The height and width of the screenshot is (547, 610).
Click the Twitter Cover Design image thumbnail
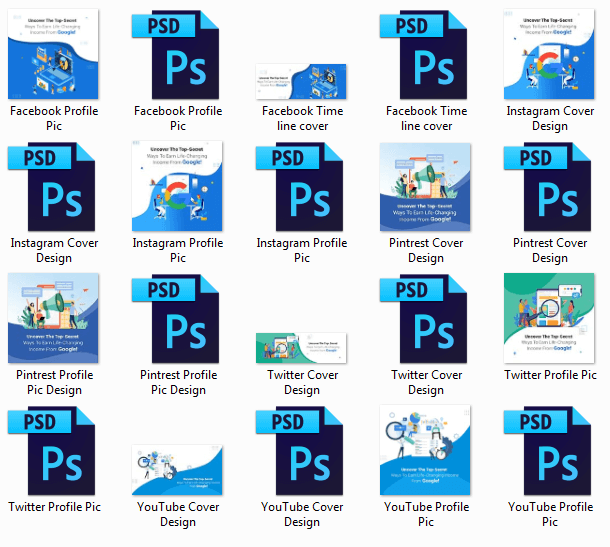pyautogui.click(x=301, y=348)
